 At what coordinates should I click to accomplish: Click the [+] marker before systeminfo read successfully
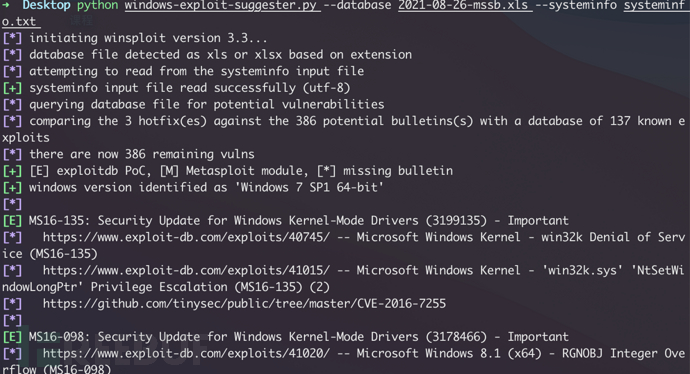pos(12,88)
